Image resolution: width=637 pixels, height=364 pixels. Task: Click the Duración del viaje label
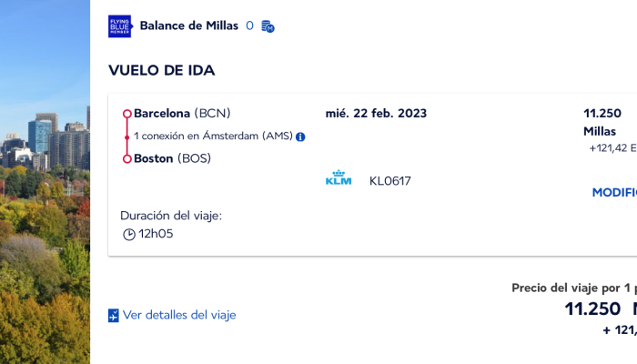click(x=171, y=216)
